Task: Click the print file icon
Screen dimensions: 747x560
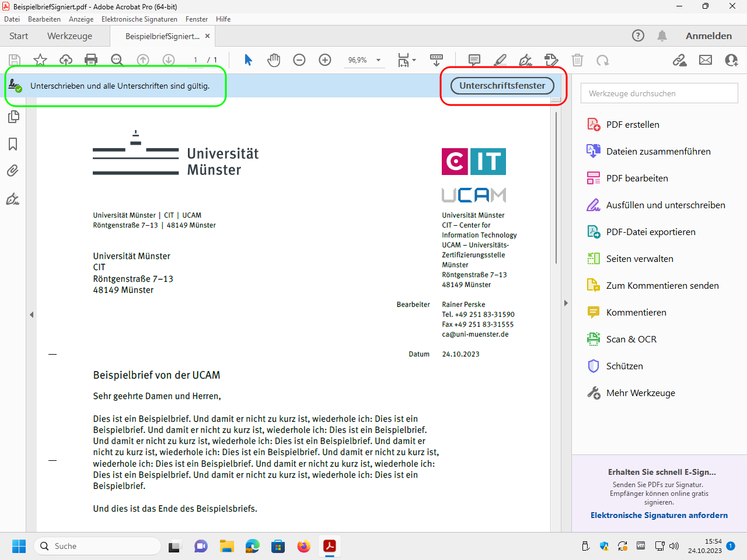Action: [x=91, y=60]
